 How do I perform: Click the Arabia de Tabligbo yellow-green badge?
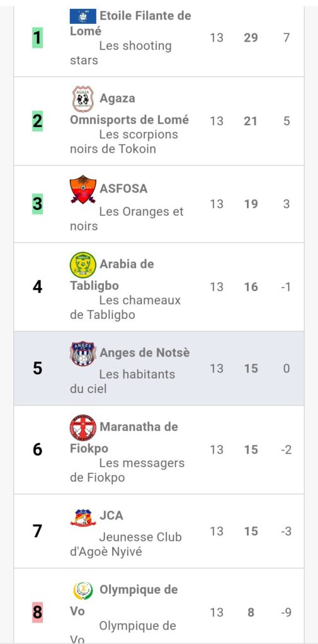pyautogui.click(x=82, y=265)
